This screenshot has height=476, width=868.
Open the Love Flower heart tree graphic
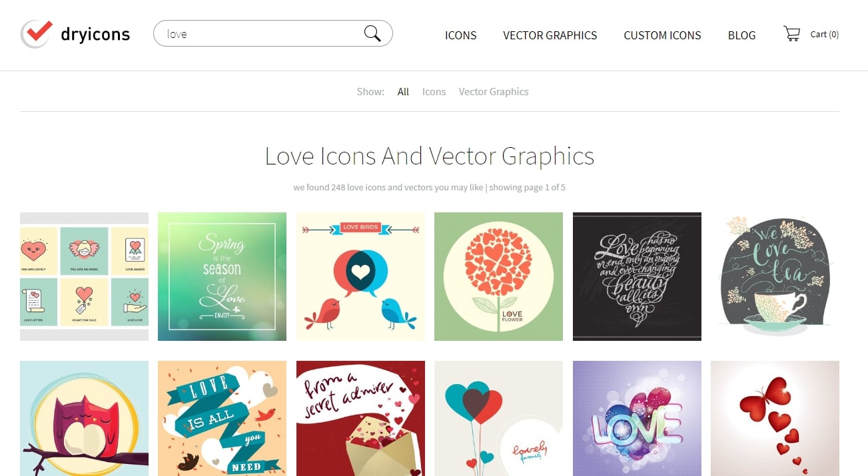pos(498,276)
